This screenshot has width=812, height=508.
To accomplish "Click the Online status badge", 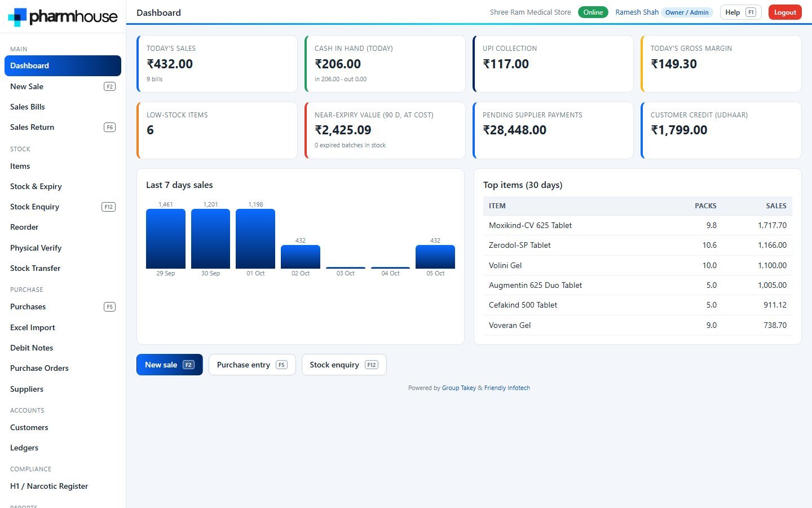I will (x=593, y=12).
